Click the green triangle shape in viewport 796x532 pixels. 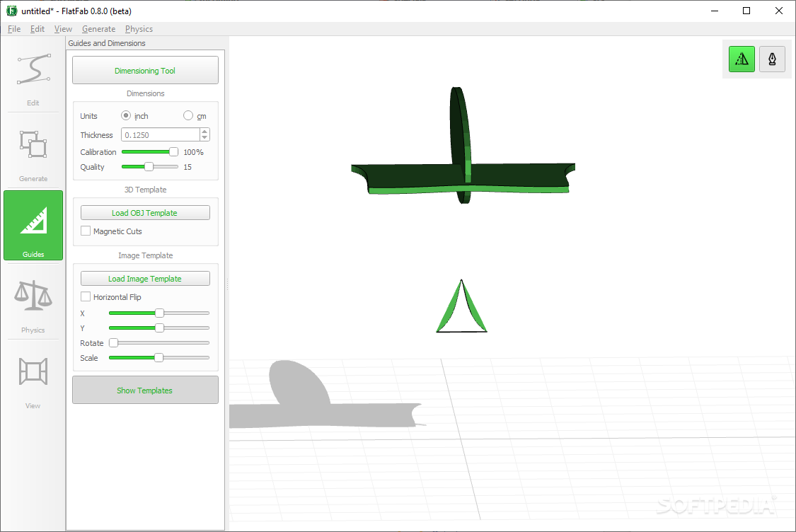tap(461, 307)
